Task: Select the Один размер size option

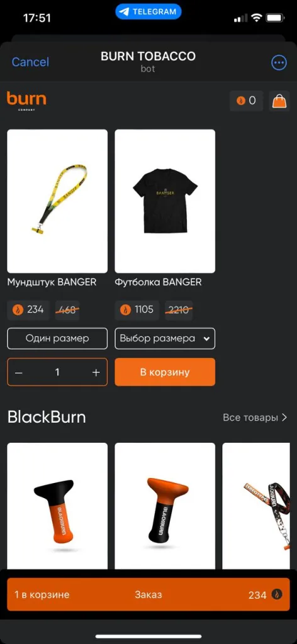Action: coord(57,338)
